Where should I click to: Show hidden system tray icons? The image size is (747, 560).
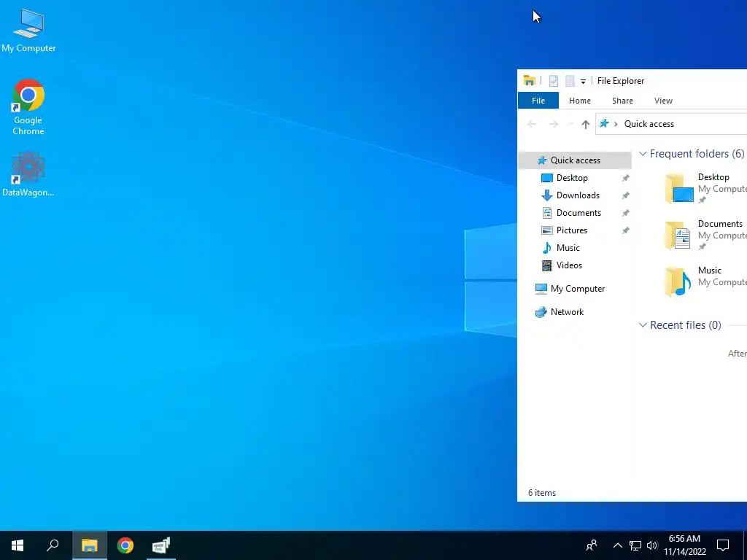point(617,545)
